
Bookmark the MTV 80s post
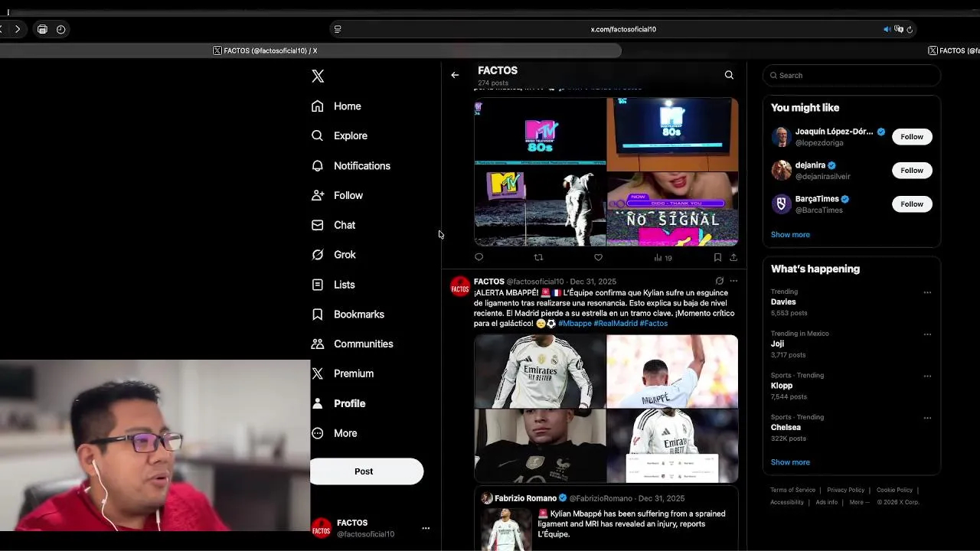point(717,257)
